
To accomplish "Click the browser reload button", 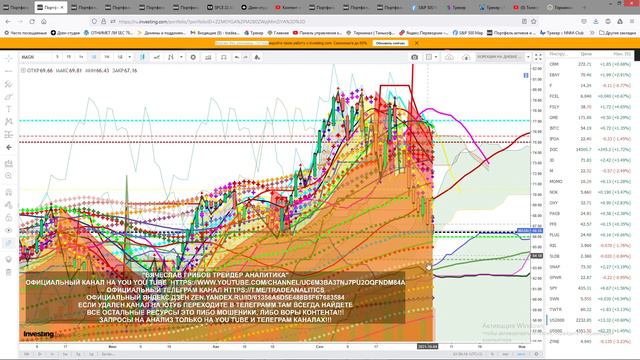I will [x=32, y=21].
